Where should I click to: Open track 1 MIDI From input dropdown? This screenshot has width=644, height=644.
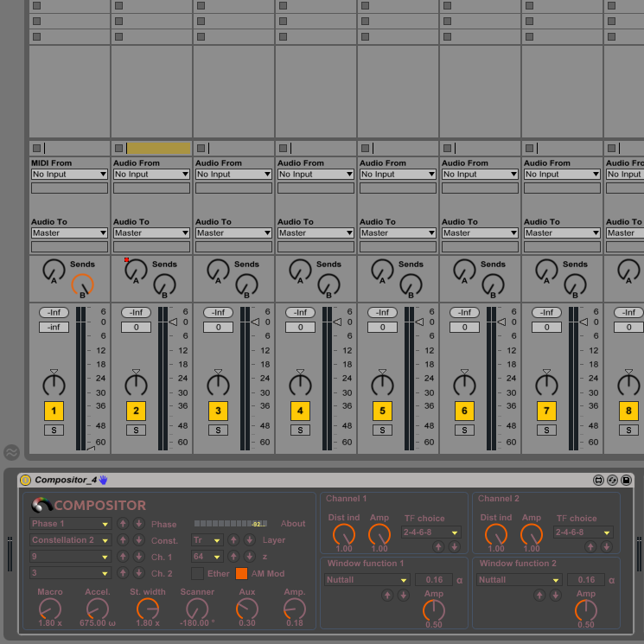point(69,175)
